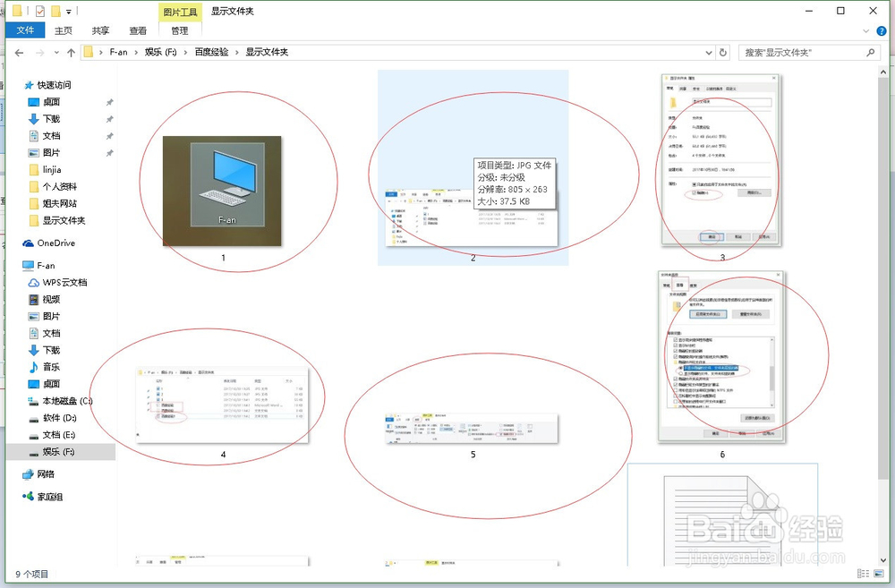The height and width of the screenshot is (588, 895).
Task: Expand the address bar history dropdown
Action: (709, 53)
